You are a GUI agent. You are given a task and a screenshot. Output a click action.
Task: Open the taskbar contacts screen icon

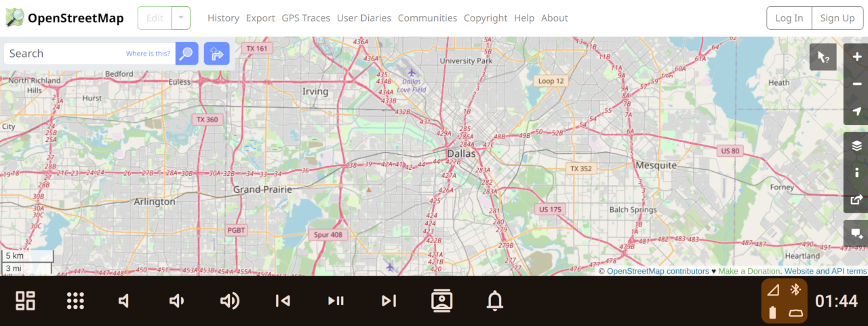pos(441,301)
